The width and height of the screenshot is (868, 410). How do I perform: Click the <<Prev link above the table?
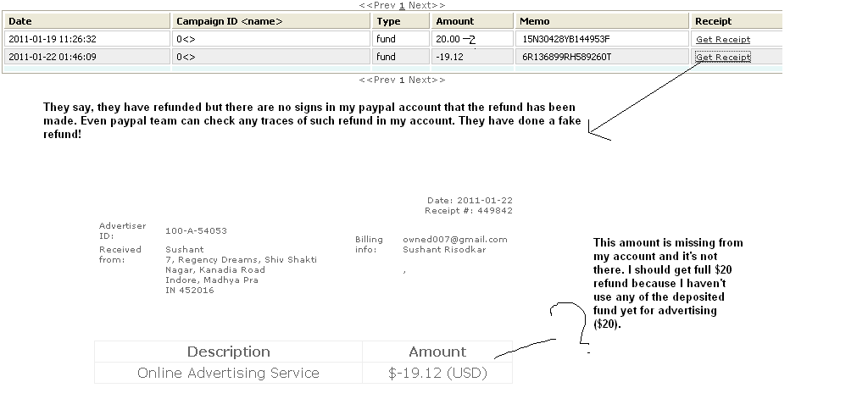(377, 5)
